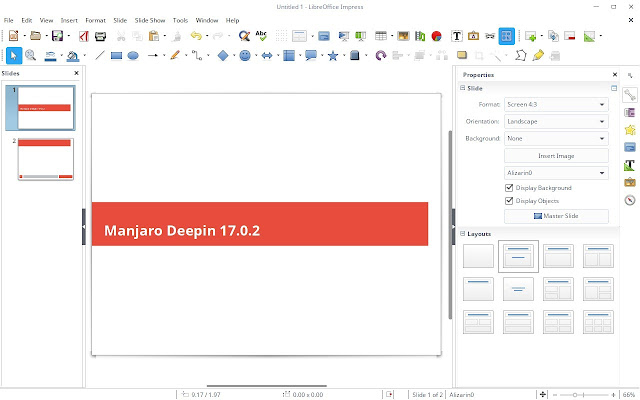Open the Tools menu

tap(180, 20)
